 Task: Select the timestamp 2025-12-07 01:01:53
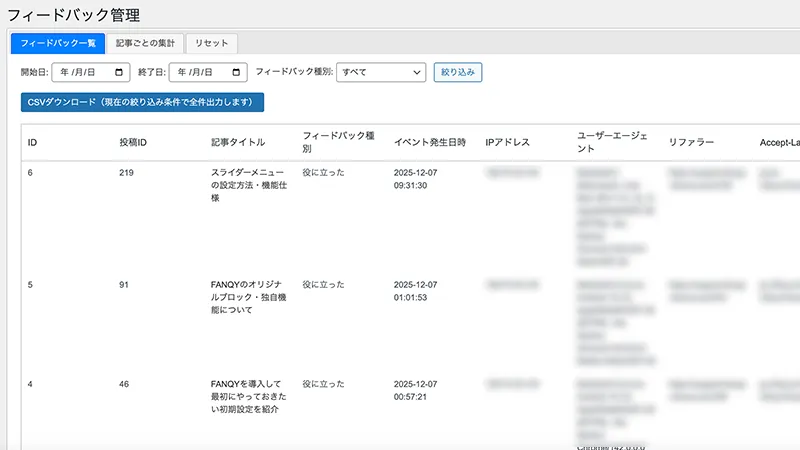click(x=415, y=291)
